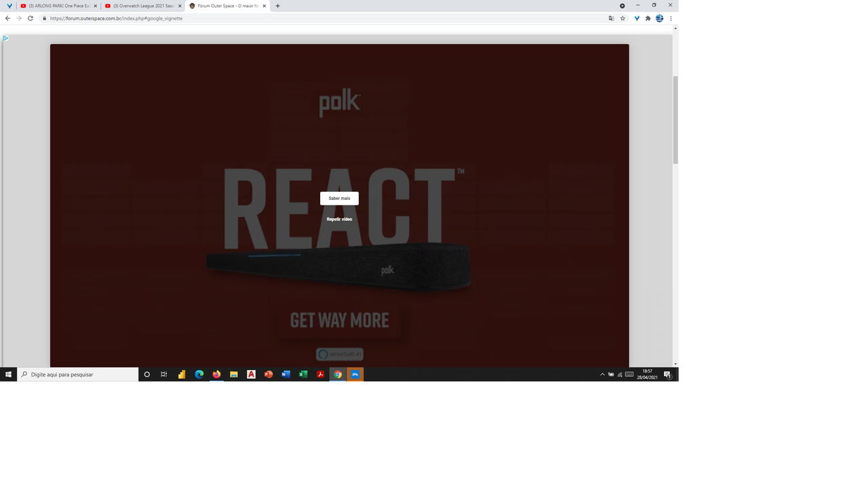
Task: Open a new browser tab
Action: pyautogui.click(x=277, y=6)
